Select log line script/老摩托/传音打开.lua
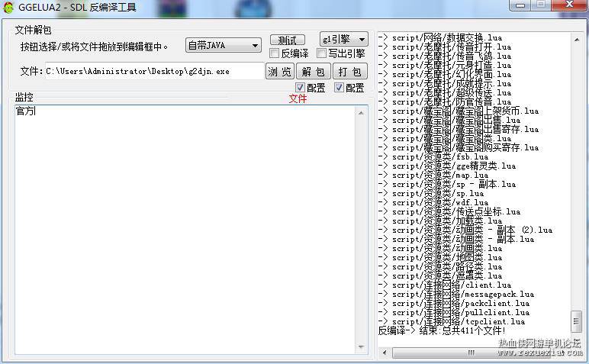 445,47
